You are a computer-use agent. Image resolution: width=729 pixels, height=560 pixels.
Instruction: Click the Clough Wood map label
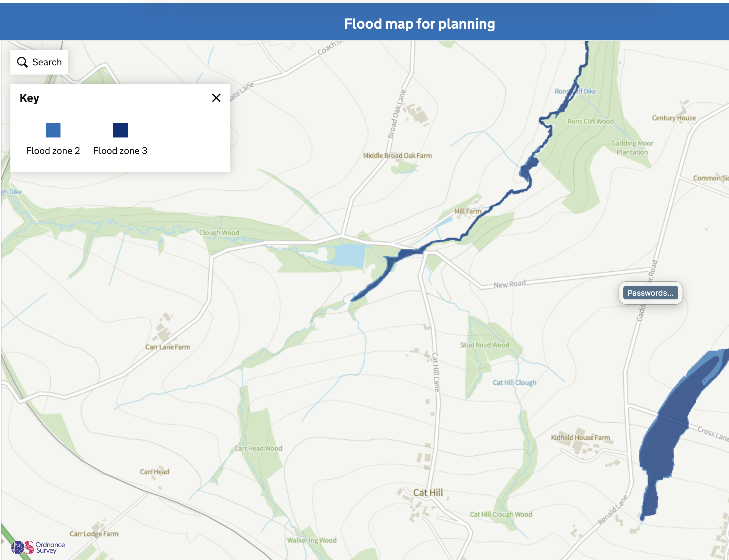tap(219, 232)
